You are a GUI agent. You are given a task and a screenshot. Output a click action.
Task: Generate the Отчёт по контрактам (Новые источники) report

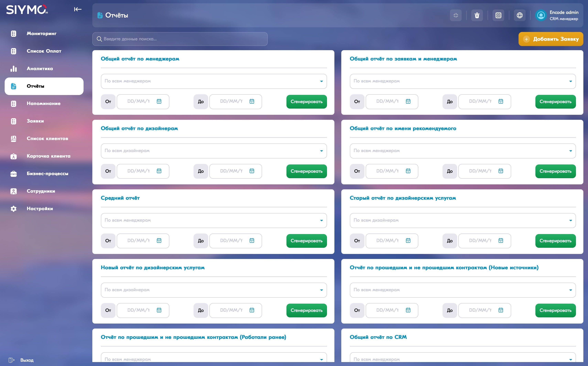pyautogui.click(x=555, y=310)
